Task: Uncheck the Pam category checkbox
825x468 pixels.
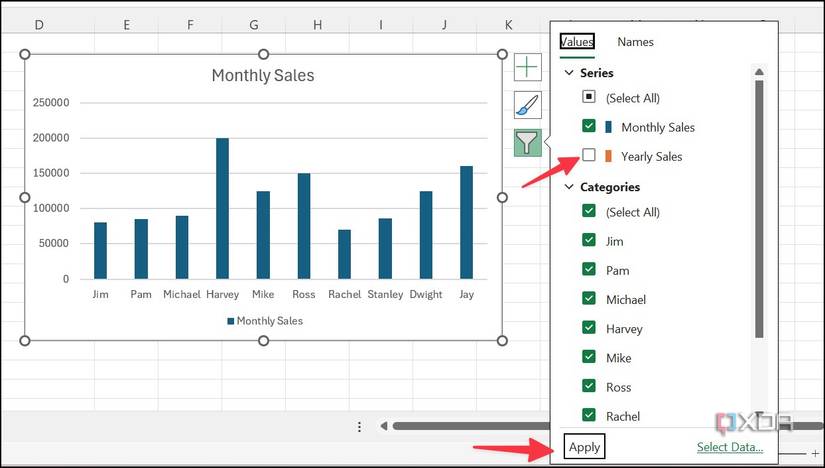Action: click(589, 269)
